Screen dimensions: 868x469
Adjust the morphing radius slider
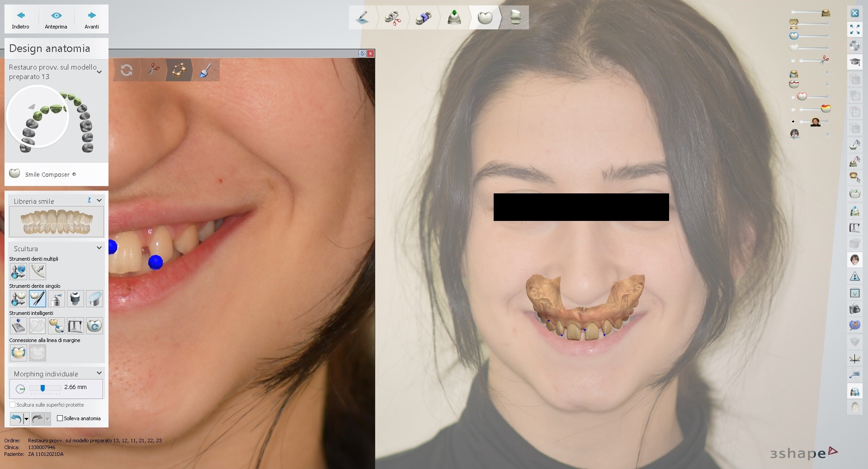point(42,388)
